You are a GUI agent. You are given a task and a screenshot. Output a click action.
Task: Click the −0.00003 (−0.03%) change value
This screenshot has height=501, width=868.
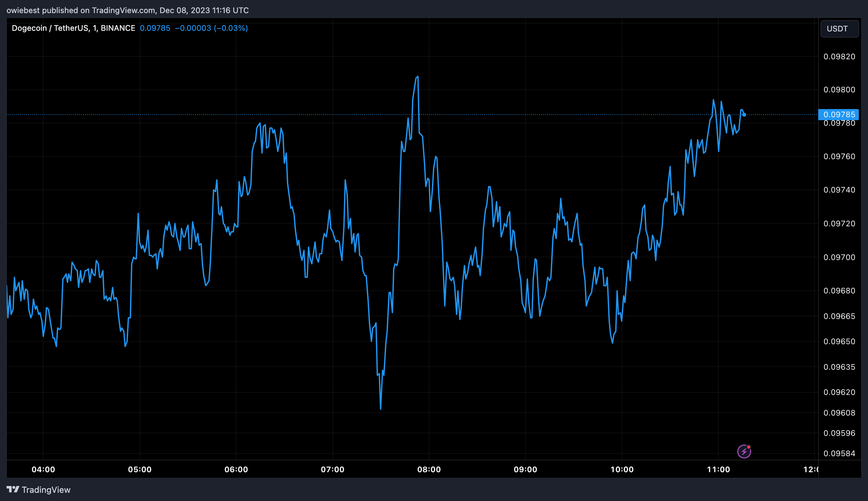pos(211,28)
